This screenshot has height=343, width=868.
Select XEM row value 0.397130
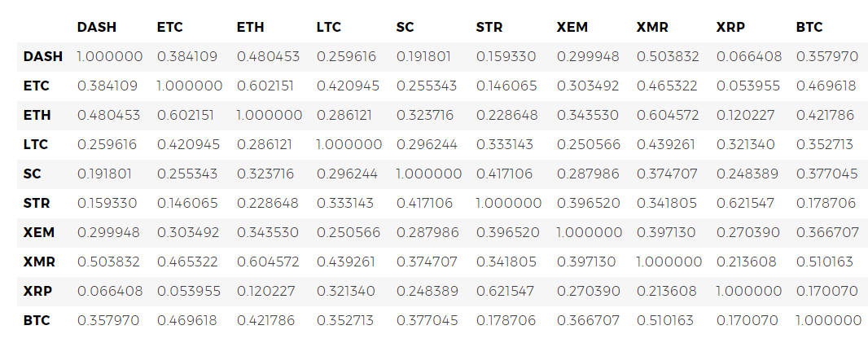tap(666, 232)
